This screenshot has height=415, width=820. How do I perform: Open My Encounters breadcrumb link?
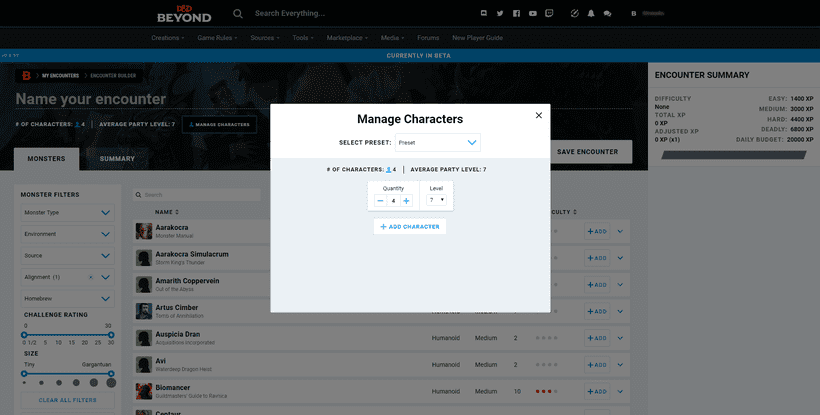pos(60,76)
